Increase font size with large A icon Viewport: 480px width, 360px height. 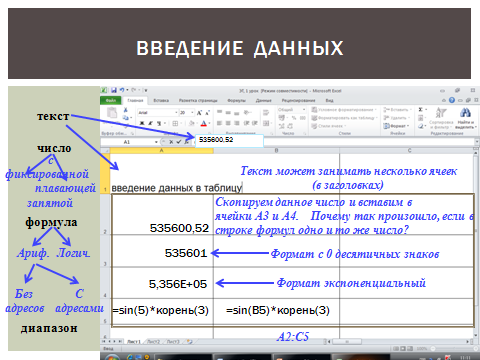[x=199, y=113]
